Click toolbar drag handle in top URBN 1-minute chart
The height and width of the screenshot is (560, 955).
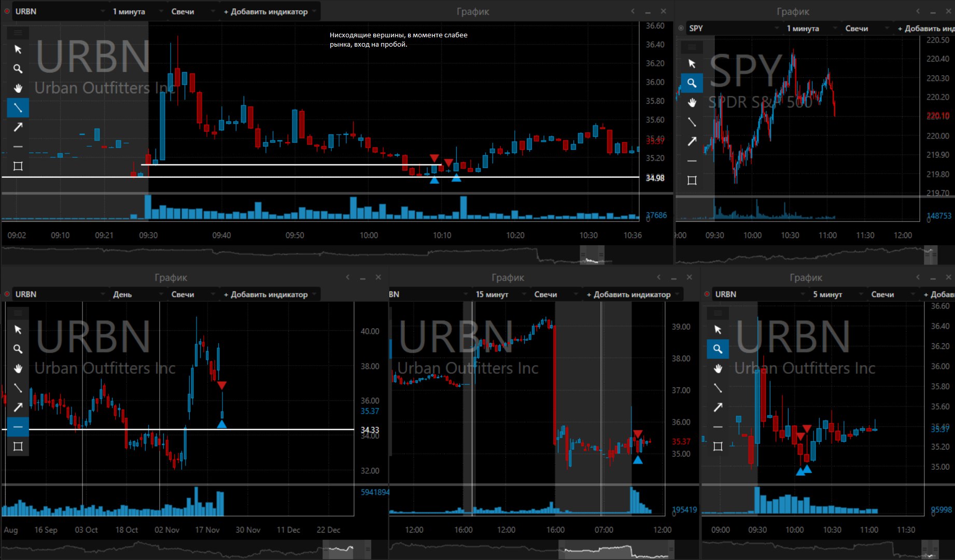tap(18, 33)
